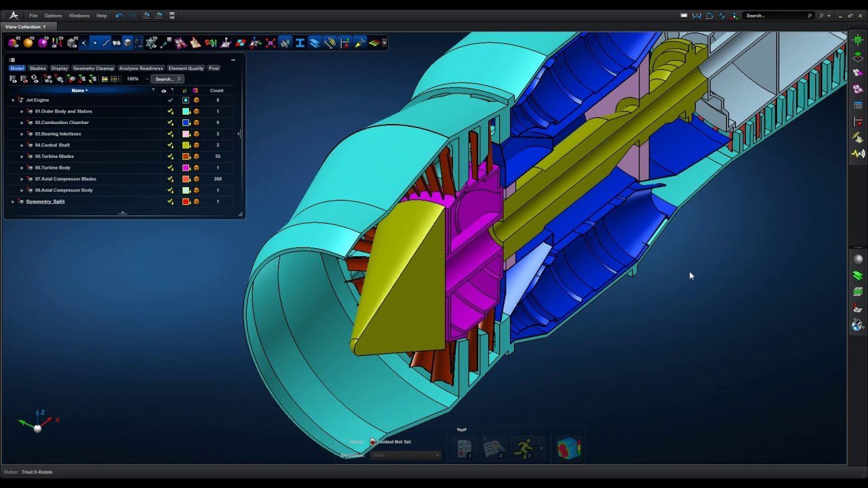Viewport: 868px width, 488px height.
Task: Switch to the Geometry Cleanup tab
Action: click(x=94, y=68)
